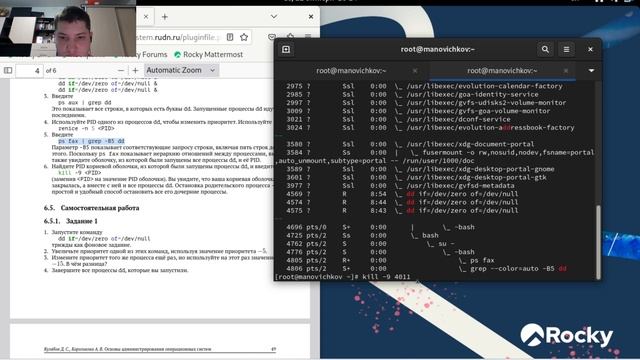Open the Rocky Forums bookmark
The height and width of the screenshot is (360, 640).
(151, 54)
